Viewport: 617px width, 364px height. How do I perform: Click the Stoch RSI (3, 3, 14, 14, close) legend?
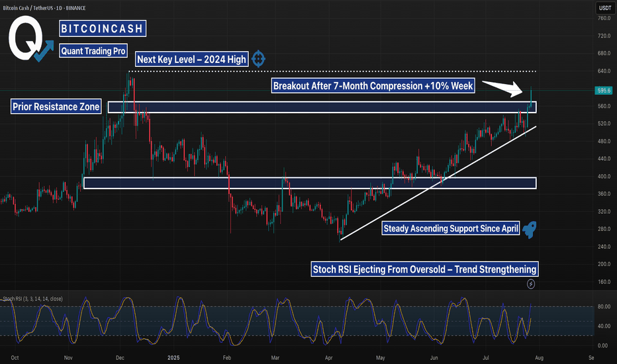click(32, 298)
